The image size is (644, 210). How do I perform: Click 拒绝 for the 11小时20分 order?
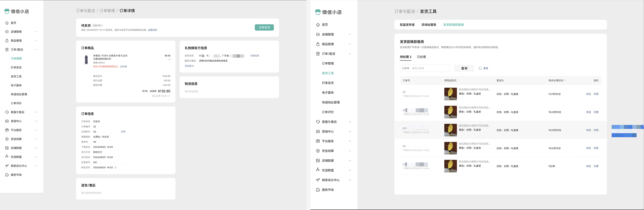(x=588, y=94)
